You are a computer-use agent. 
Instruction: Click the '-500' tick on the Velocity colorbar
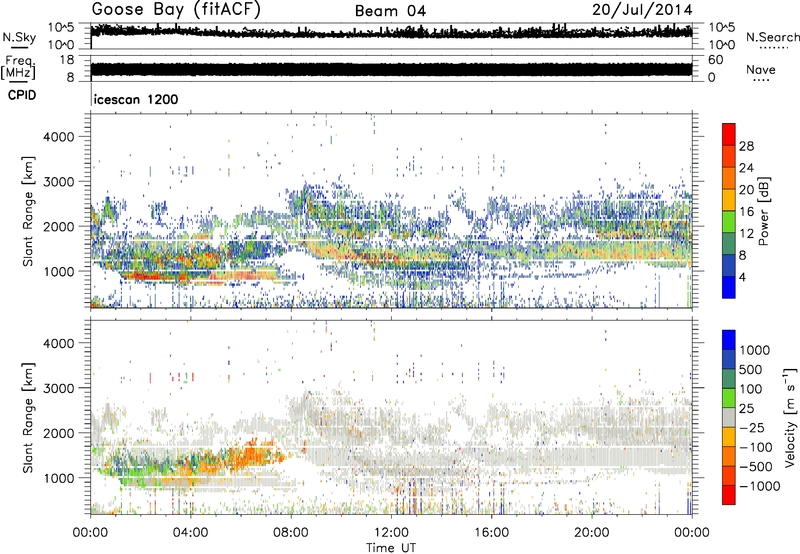pyautogui.click(x=756, y=466)
